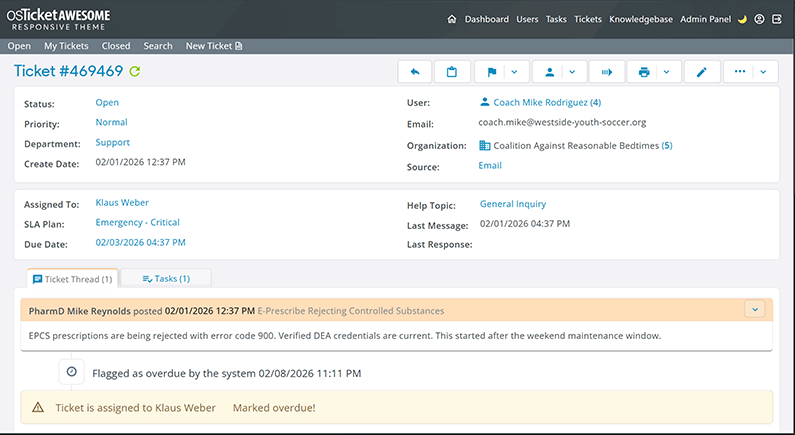
Task: Toggle dark mode with moon icon
Action: click(743, 19)
